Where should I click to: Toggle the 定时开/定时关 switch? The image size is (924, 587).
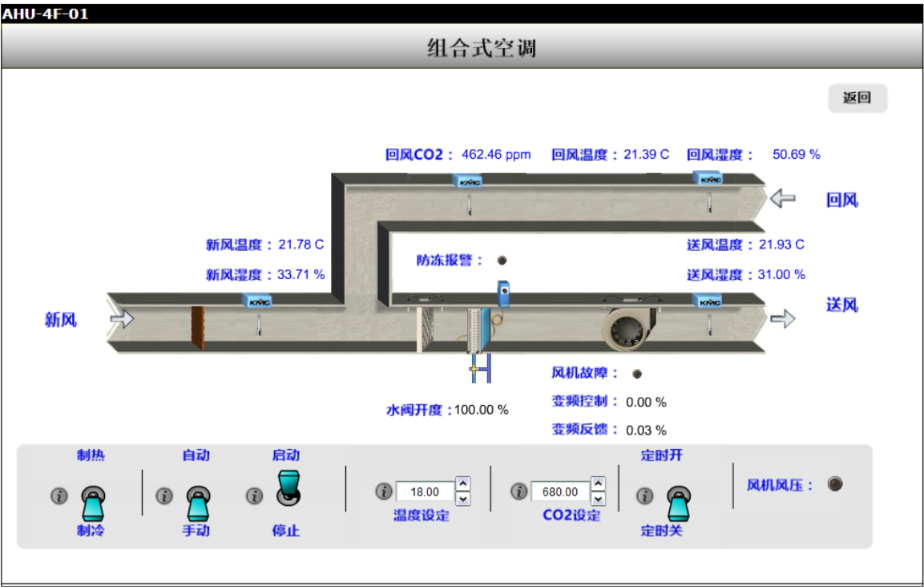(x=679, y=504)
